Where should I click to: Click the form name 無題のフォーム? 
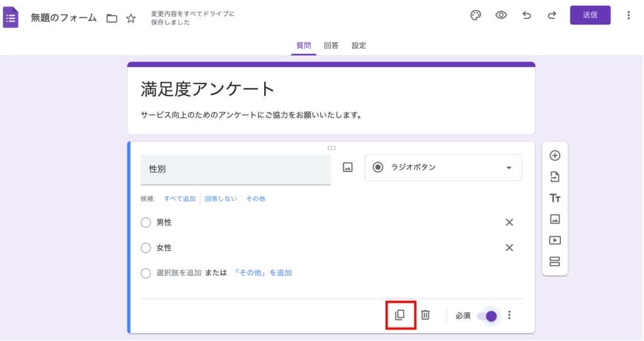pos(64,18)
